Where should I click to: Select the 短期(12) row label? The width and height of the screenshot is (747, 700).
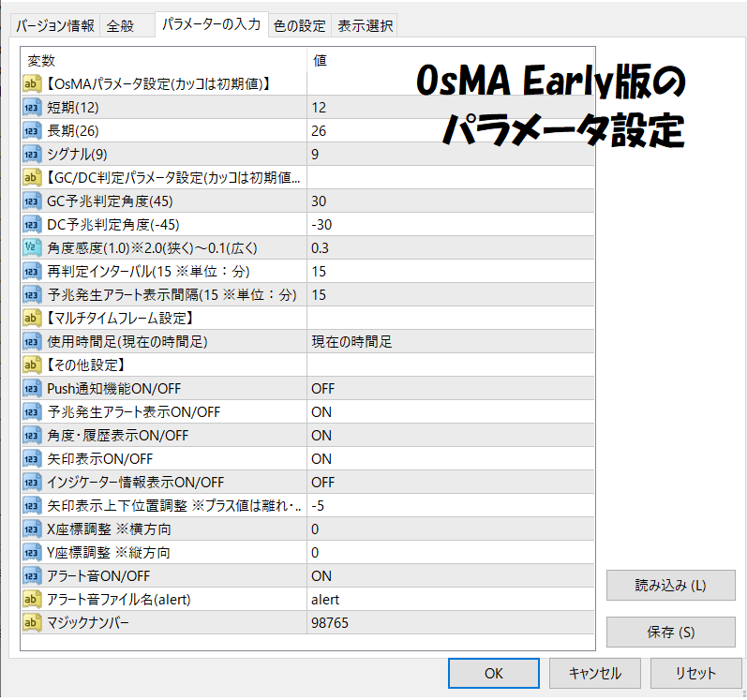(73, 108)
